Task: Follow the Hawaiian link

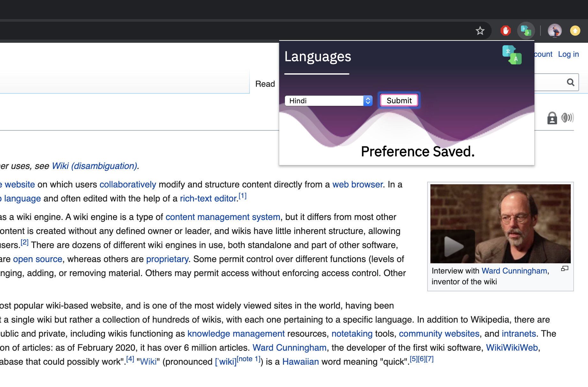Action: tap(301, 362)
